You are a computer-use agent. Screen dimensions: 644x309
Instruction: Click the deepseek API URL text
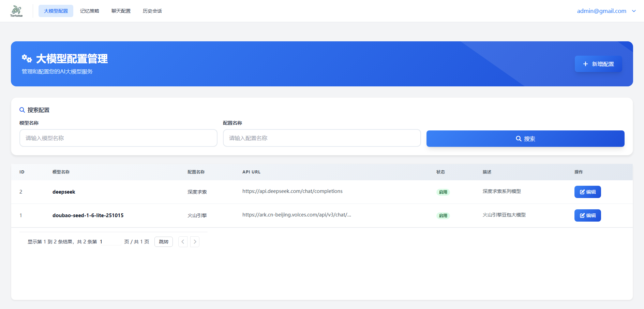click(x=293, y=191)
